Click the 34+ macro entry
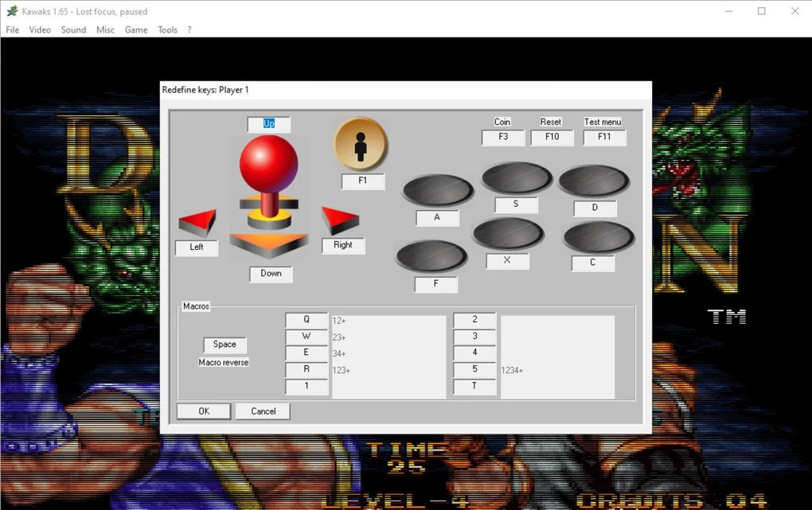The width and height of the screenshot is (812, 510). [339, 354]
